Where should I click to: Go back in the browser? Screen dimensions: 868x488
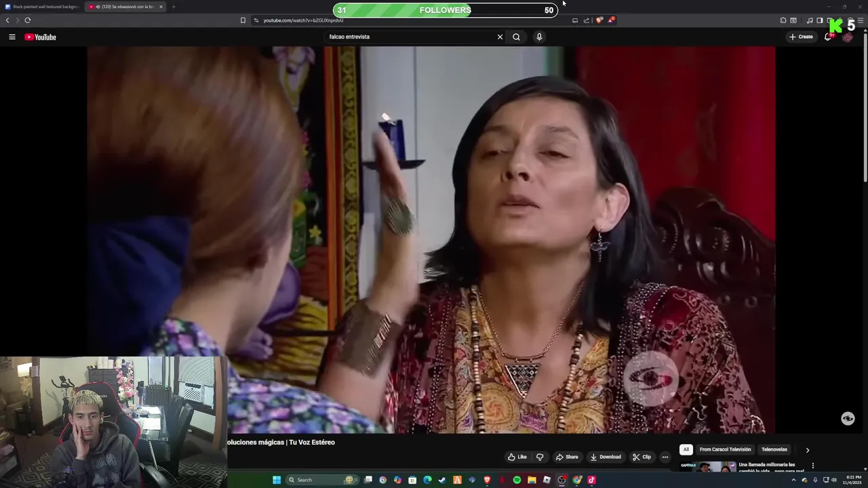[7, 20]
